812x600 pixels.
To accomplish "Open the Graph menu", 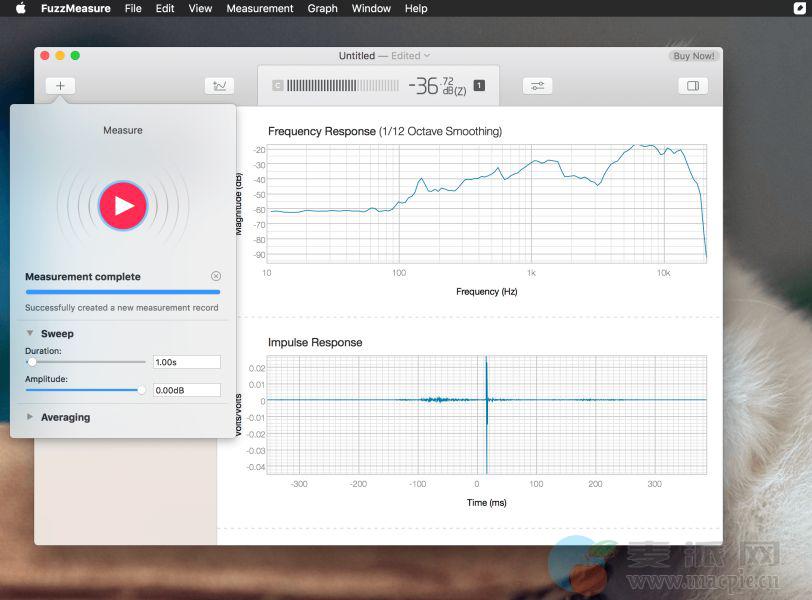I will (322, 8).
